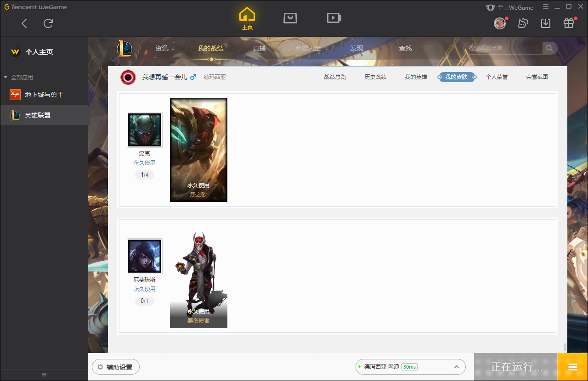Open 掌上WeGame mobile link
The height and width of the screenshot is (381, 588).
(509, 7)
